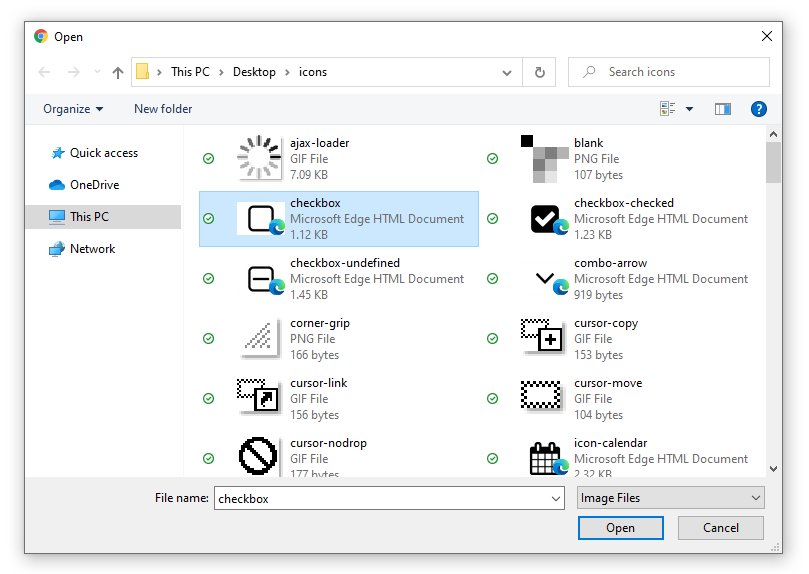Screen dimensions: 809x574
Task: Open the Image Files type dropdown
Action: [x=671, y=498]
